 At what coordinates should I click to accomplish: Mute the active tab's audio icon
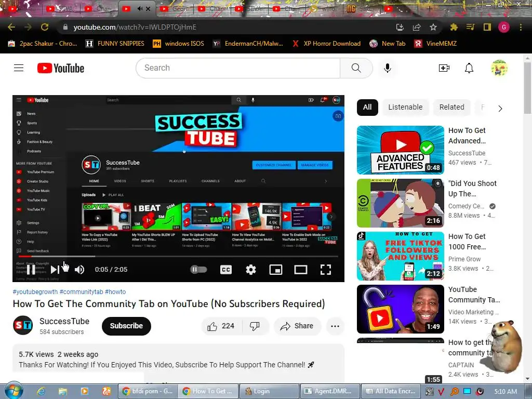140,9
